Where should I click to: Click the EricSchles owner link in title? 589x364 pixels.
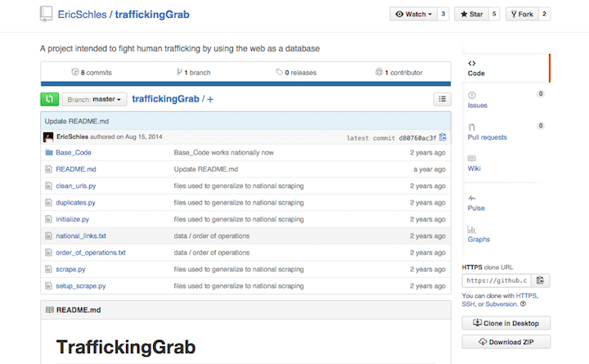pyautogui.click(x=83, y=15)
